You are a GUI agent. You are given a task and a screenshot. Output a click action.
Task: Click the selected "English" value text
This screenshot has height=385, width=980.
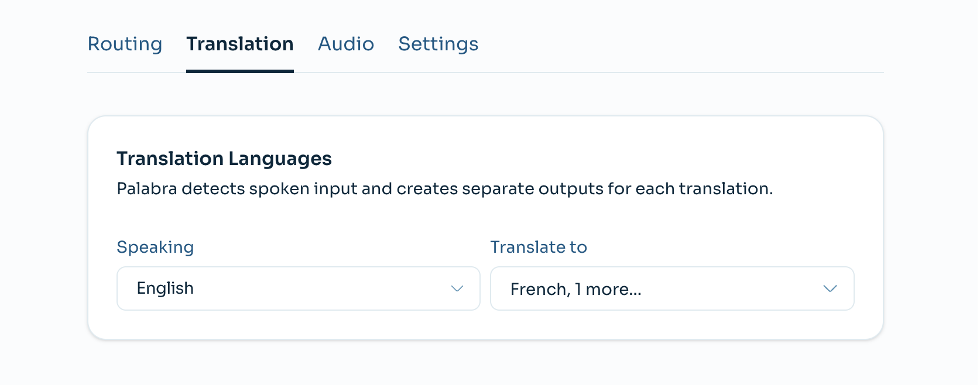point(165,288)
